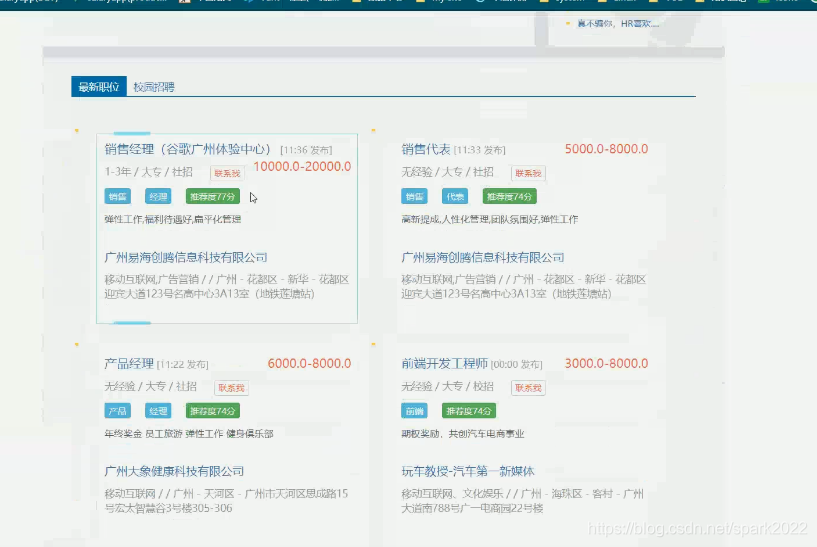Click 推荐度74分 badge on 前端开发工程师 card

click(x=469, y=411)
